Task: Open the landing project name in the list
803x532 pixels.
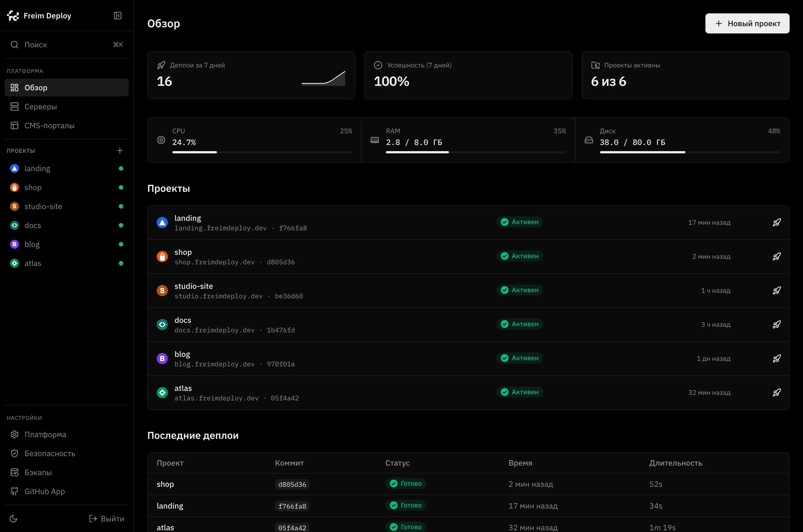Action: pyautogui.click(x=188, y=218)
